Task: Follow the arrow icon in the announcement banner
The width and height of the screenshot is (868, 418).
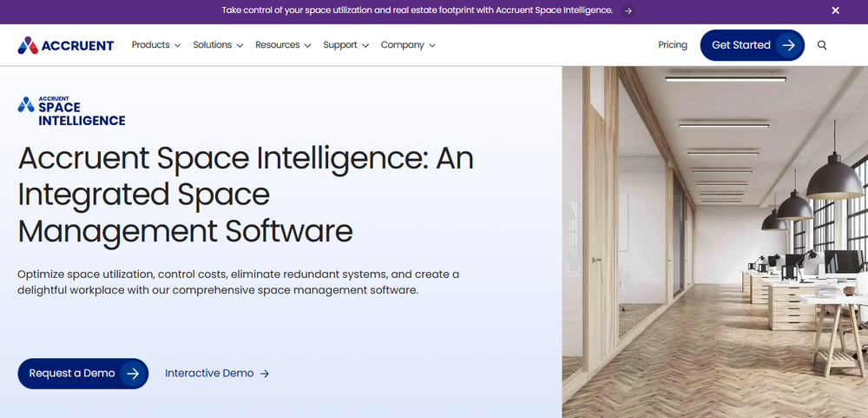Action: coord(628,10)
